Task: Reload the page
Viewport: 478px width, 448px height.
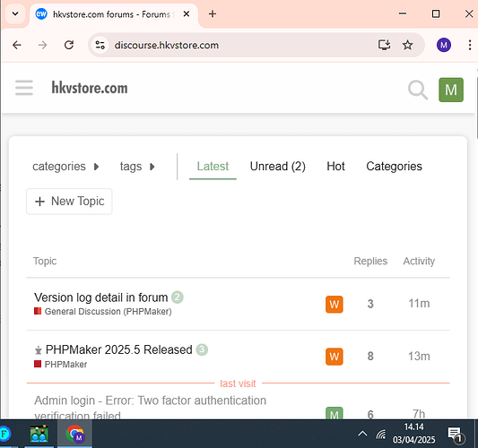Action: (69, 45)
